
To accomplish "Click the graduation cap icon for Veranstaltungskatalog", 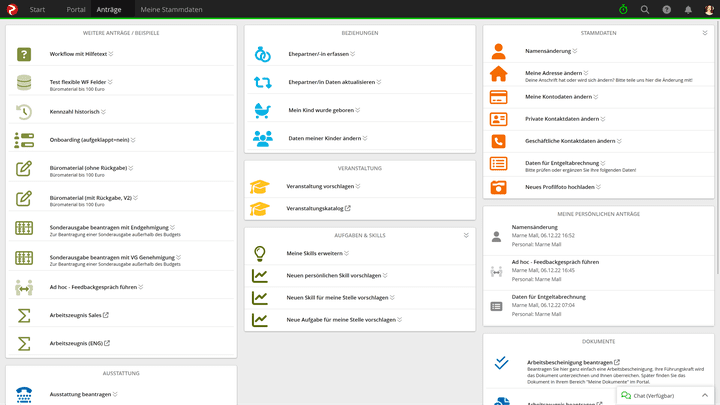I will (260, 208).
